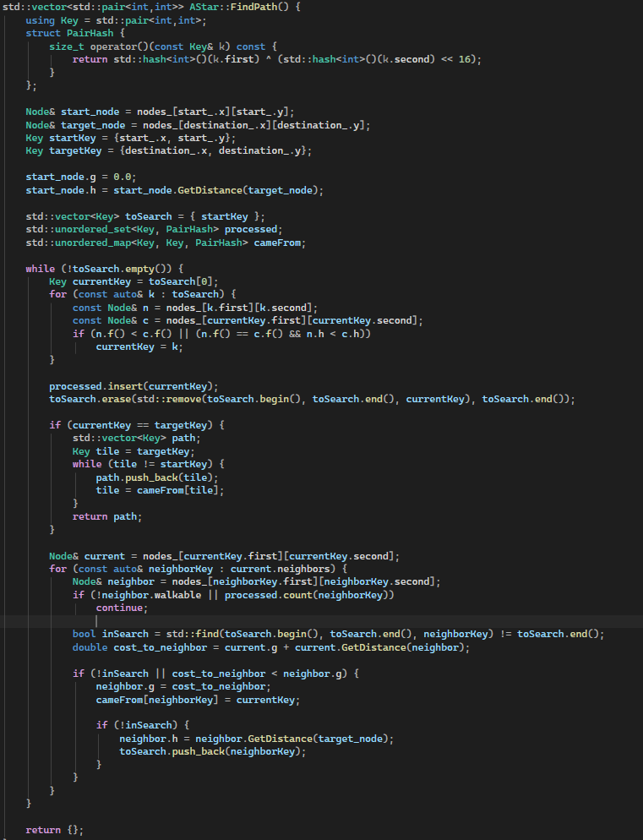The height and width of the screenshot is (840, 643).
Task: Click the toSearch.push_back(neighborKey) call
Action: pyautogui.click(x=211, y=751)
